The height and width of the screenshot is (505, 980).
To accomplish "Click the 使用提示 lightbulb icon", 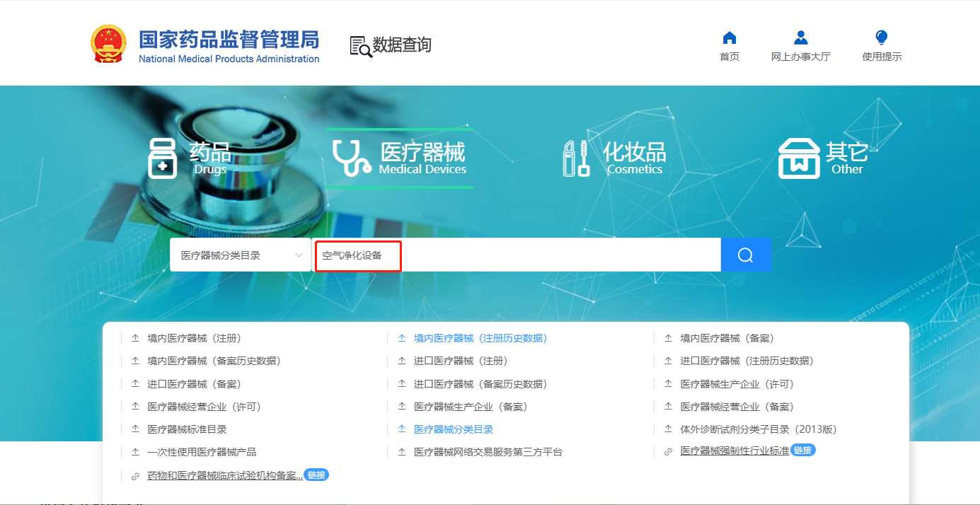I will tap(881, 37).
